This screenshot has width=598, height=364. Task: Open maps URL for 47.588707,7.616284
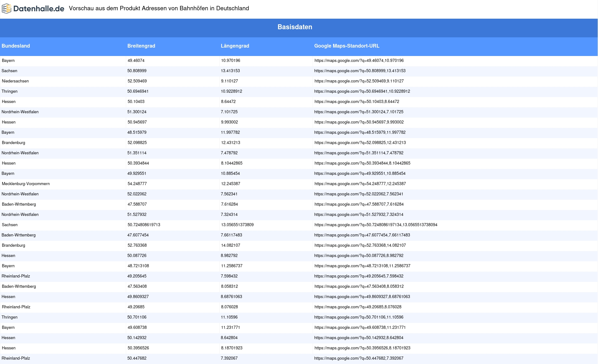point(359,204)
